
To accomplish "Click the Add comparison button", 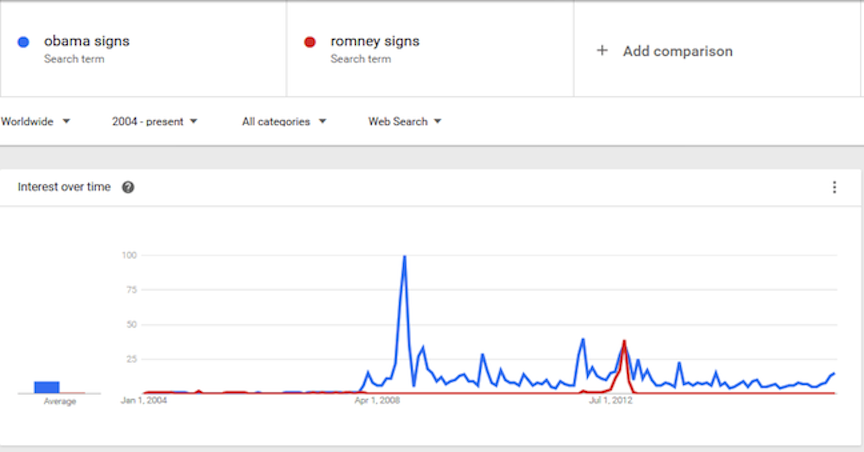I will tap(717, 49).
